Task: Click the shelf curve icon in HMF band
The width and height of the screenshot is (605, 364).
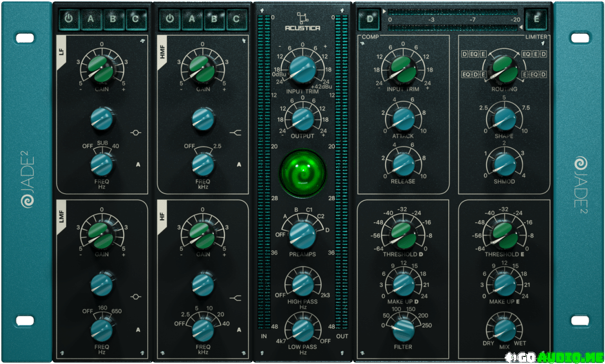Action: (235, 133)
